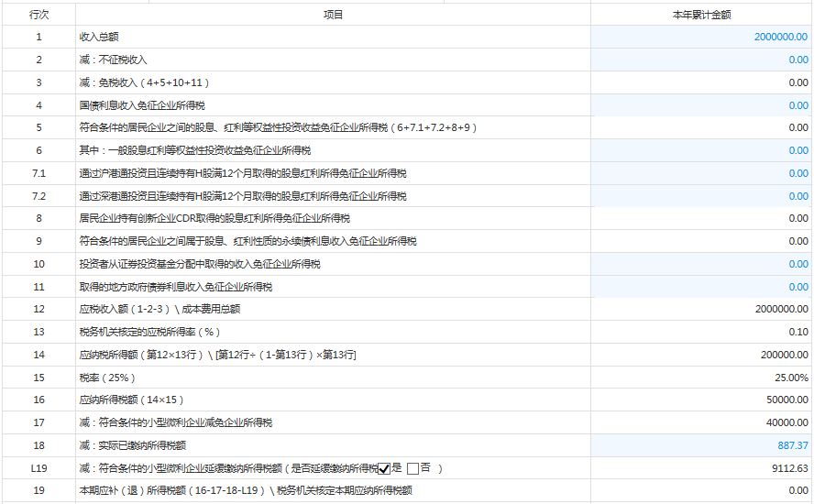Screen dimensions: 814x504
Task: Edit the 收入总额 amount field 2000000.00
Action: pos(701,37)
